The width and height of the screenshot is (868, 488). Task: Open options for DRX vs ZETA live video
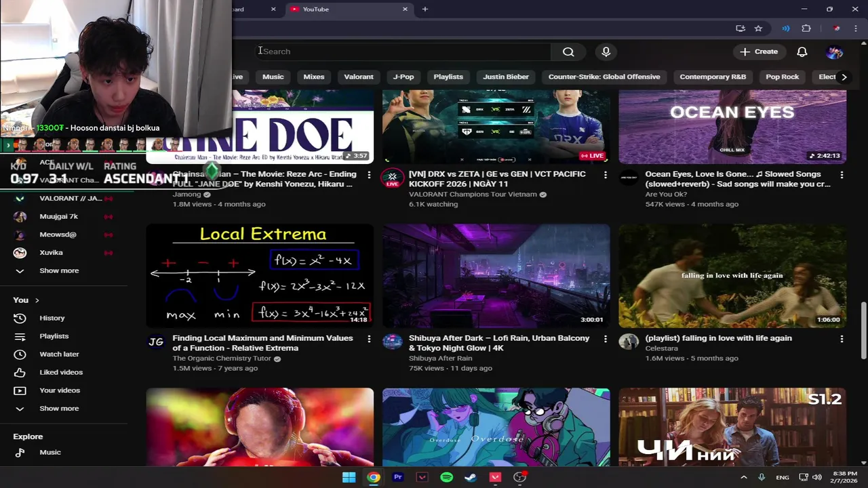point(605,175)
